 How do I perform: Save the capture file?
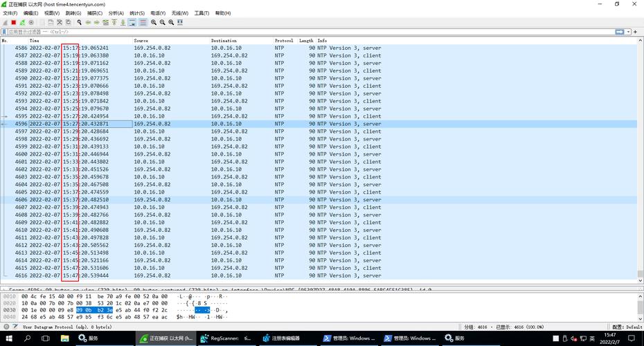(51, 23)
